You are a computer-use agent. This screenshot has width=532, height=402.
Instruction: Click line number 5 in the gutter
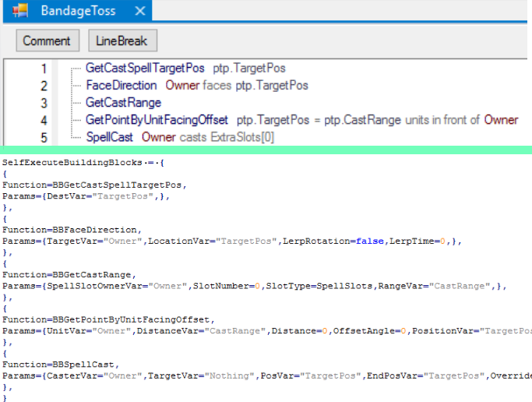pos(44,137)
